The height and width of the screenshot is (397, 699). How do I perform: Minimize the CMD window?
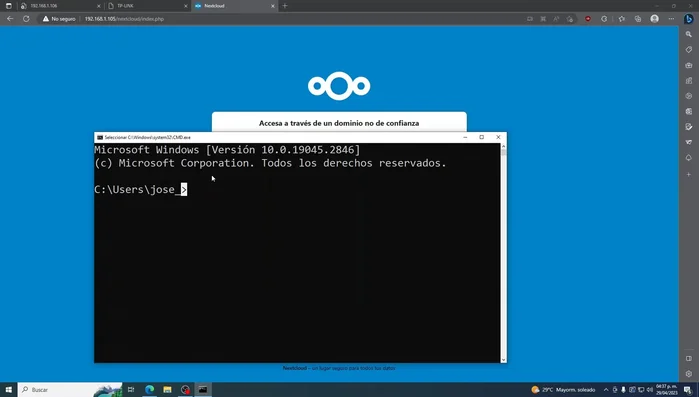point(465,137)
